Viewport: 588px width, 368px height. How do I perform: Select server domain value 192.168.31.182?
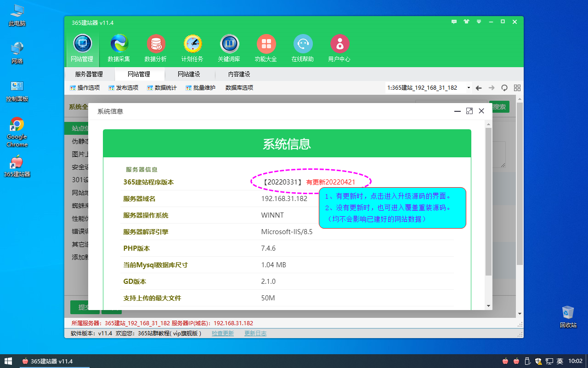tap(284, 199)
